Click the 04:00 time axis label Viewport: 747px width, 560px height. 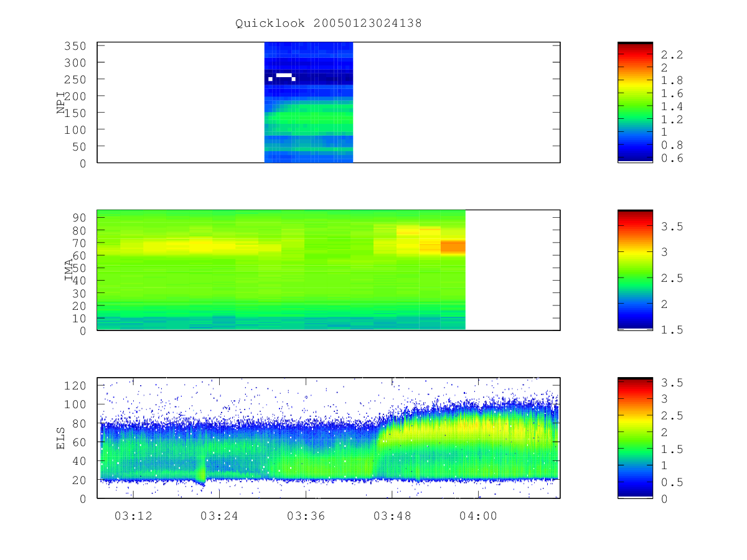(x=478, y=516)
